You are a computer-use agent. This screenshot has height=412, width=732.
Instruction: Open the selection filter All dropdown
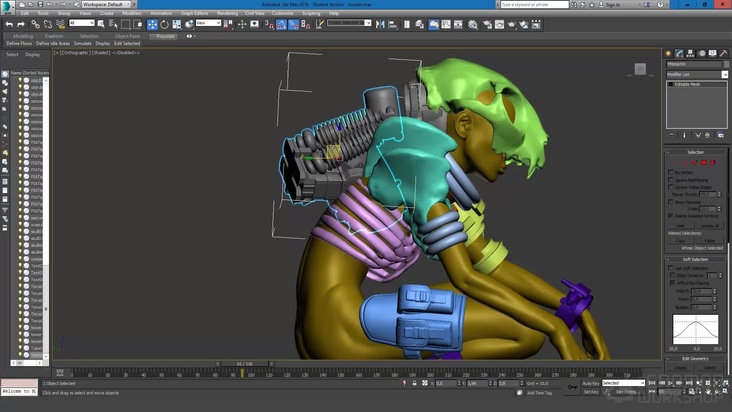pyautogui.click(x=82, y=23)
